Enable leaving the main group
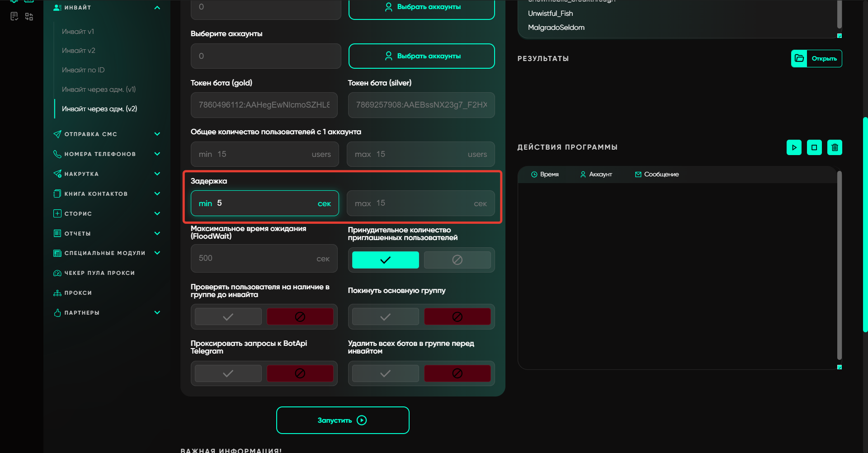 coord(385,317)
